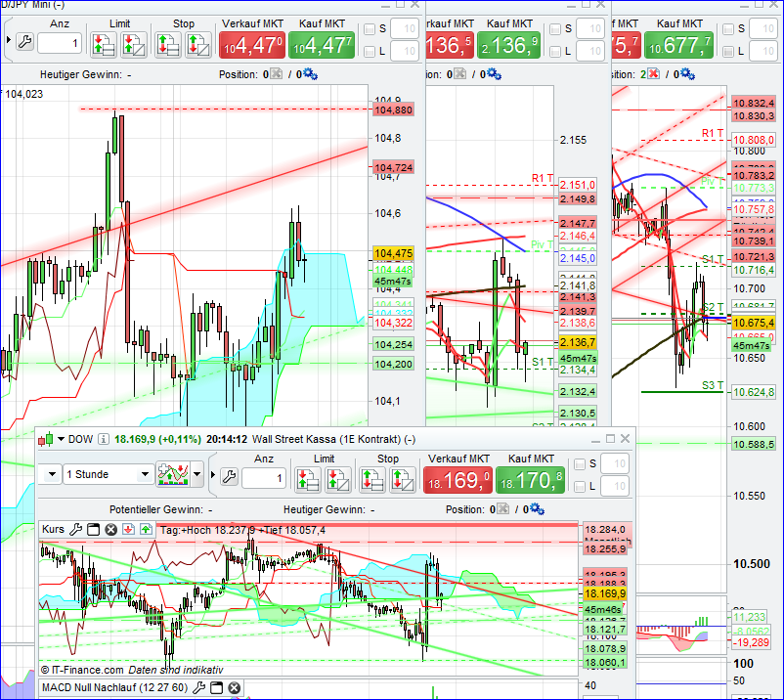Click DOW Limit order icon with list symbol
The image size is (784, 700).
pos(308,480)
